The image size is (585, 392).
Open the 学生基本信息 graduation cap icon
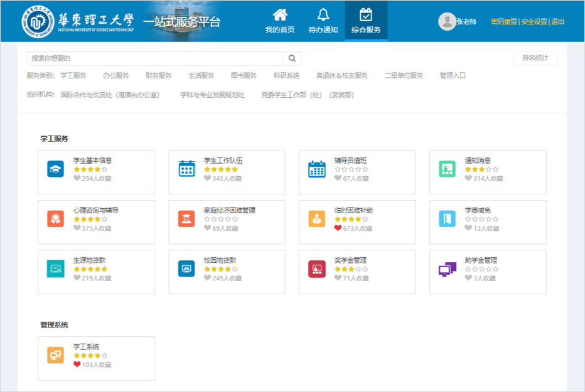(56, 169)
